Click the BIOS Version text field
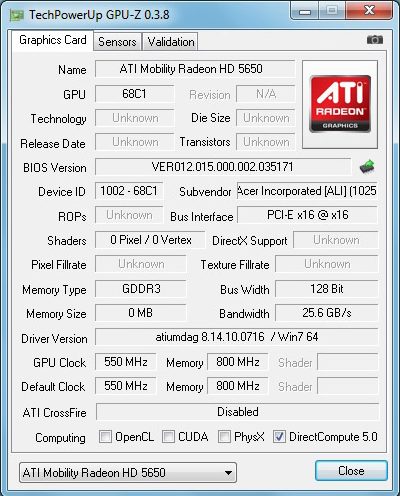This screenshot has width=400, height=496. click(223, 167)
